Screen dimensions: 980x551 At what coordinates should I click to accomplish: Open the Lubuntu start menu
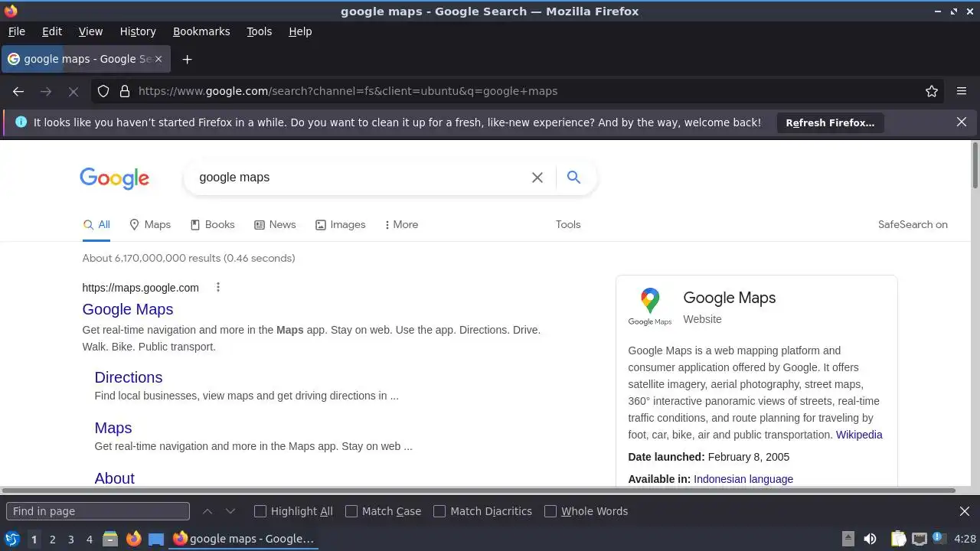pyautogui.click(x=12, y=539)
